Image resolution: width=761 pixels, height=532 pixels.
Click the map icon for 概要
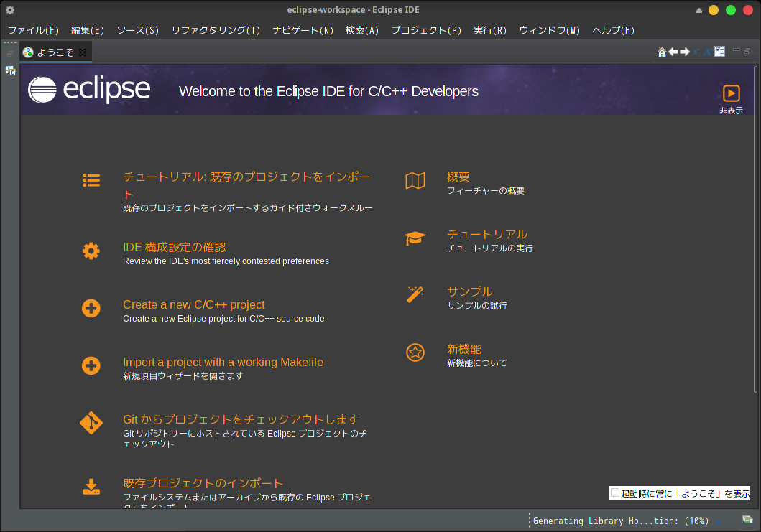click(x=415, y=181)
